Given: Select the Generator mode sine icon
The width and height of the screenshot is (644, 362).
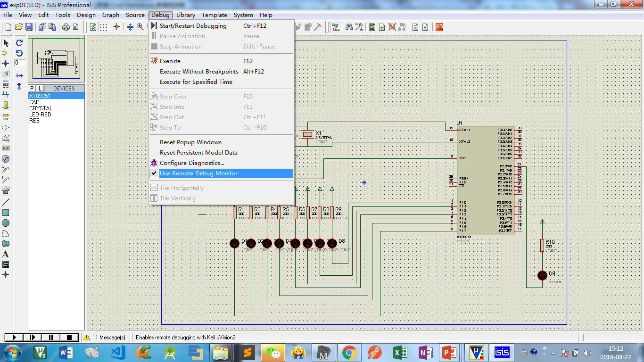Looking at the screenshot, I should (6, 159).
